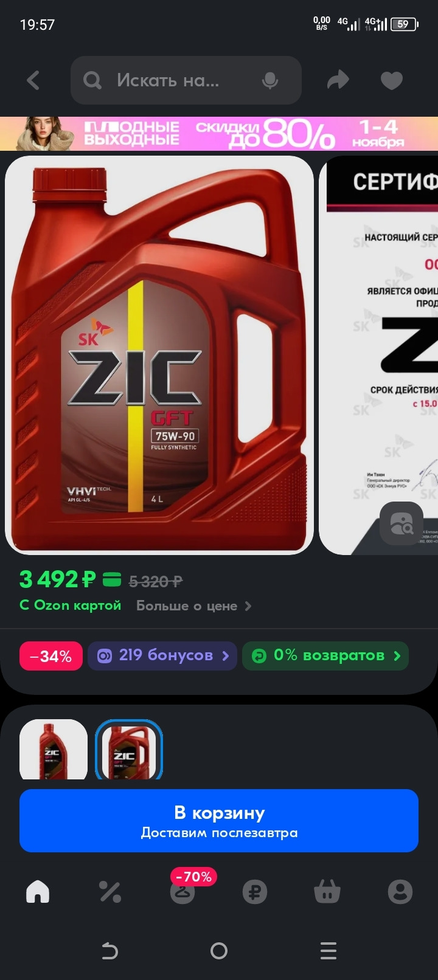Expand 'Больше о цене' price details

[193, 606]
